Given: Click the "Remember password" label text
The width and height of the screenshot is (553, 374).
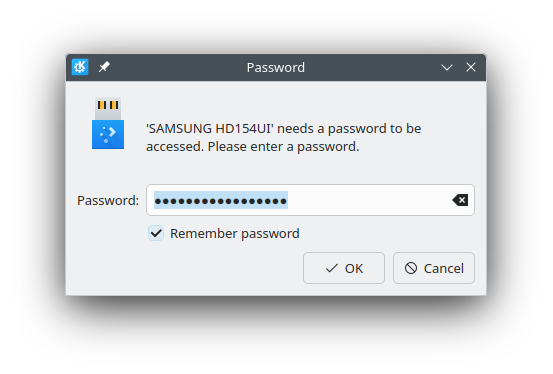Looking at the screenshot, I should 235,234.
